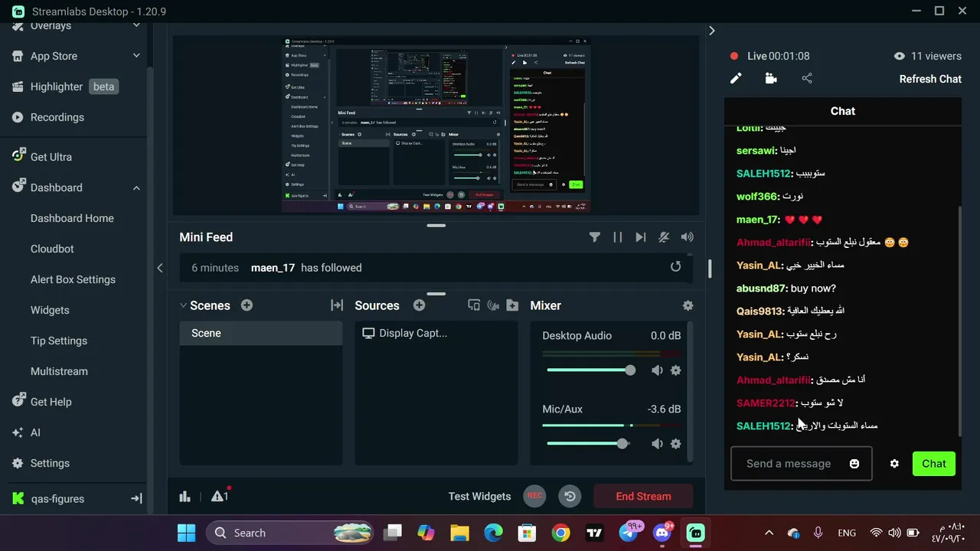The image size is (980, 551).
Task: Collapse the Scenes panel chevron
Action: [183, 305]
